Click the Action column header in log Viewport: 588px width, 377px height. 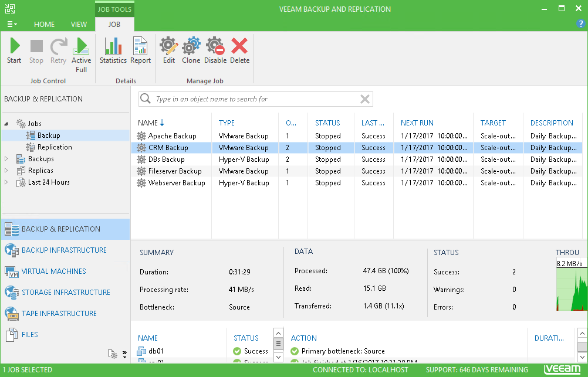click(304, 338)
